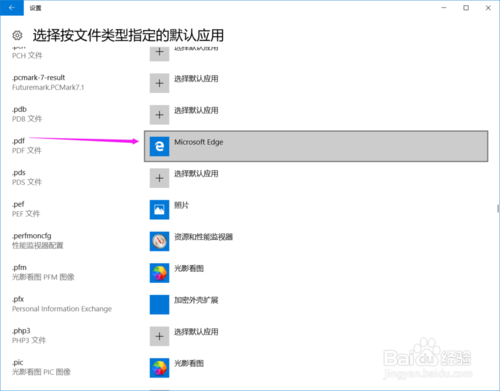This screenshot has height=391, width=500.
Task: Click the .pdf extension text
Action: pyautogui.click(x=18, y=141)
